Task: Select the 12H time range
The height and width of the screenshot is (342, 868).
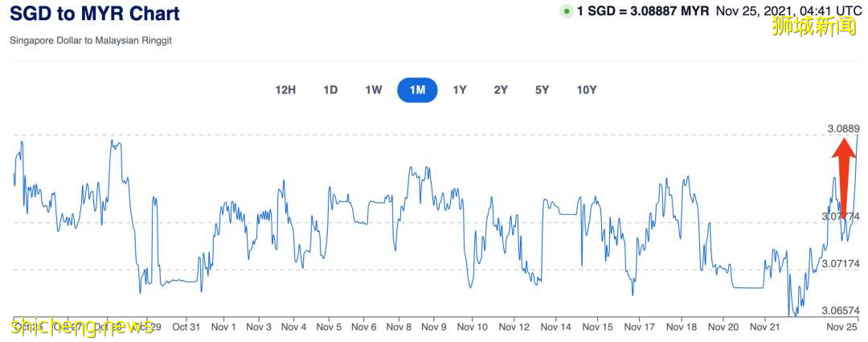Action: 285,90
